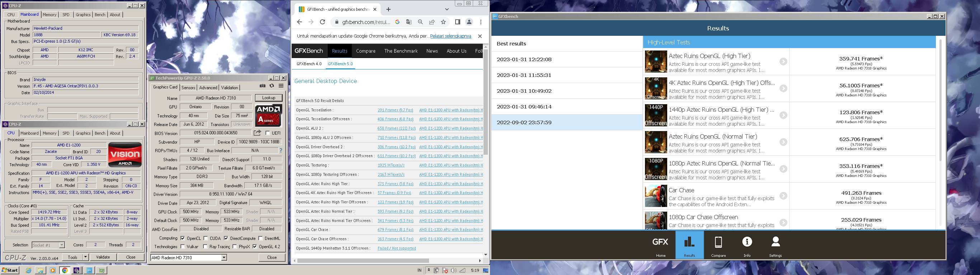980x275 pixels.
Task: Click the translate page icon in Chrome
Action: pyautogui.click(x=409, y=22)
